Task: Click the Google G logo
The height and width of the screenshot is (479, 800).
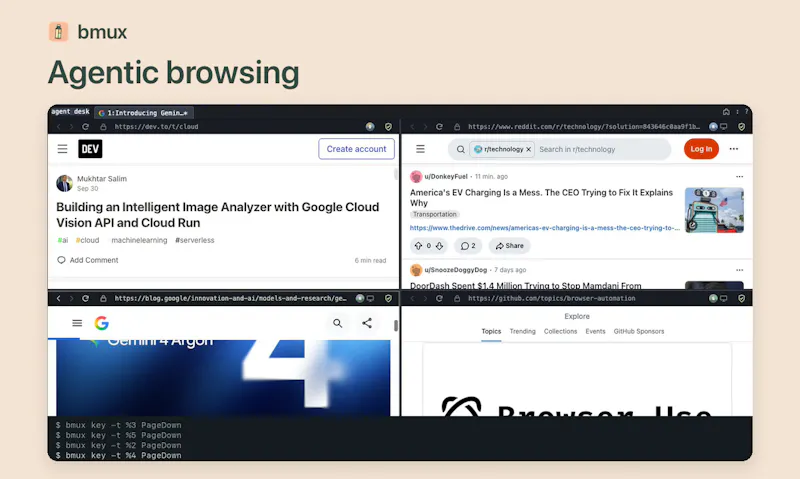Action: pyautogui.click(x=102, y=323)
